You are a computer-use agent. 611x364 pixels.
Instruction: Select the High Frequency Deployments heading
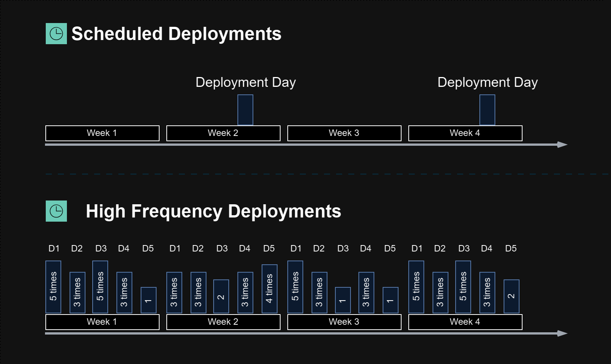214,211
